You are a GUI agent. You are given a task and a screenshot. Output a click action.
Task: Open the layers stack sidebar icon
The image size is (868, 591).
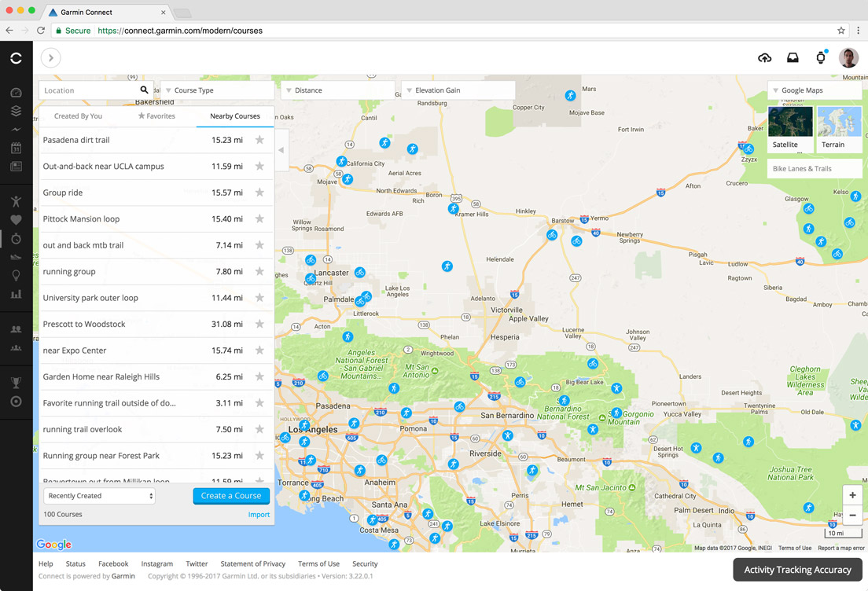tap(16, 111)
